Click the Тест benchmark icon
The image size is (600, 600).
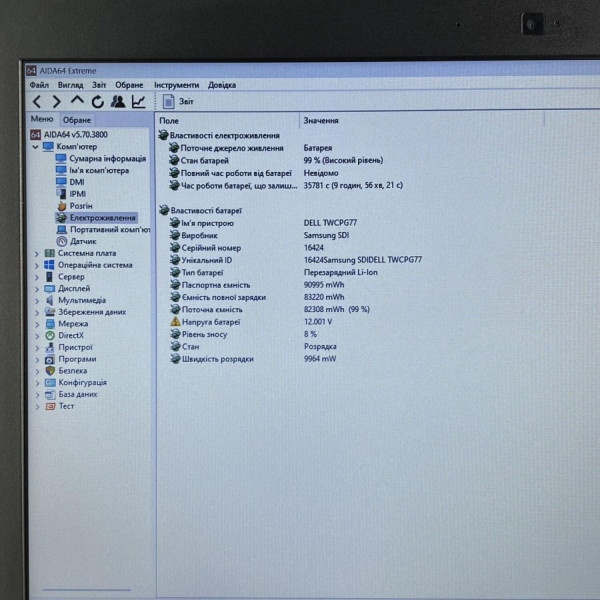click(x=50, y=406)
